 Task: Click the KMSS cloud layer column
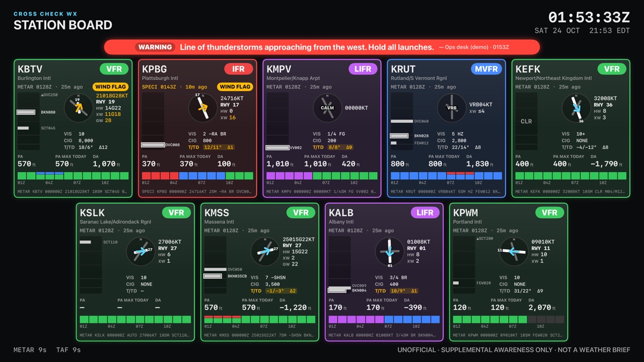click(x=215, y=265)
